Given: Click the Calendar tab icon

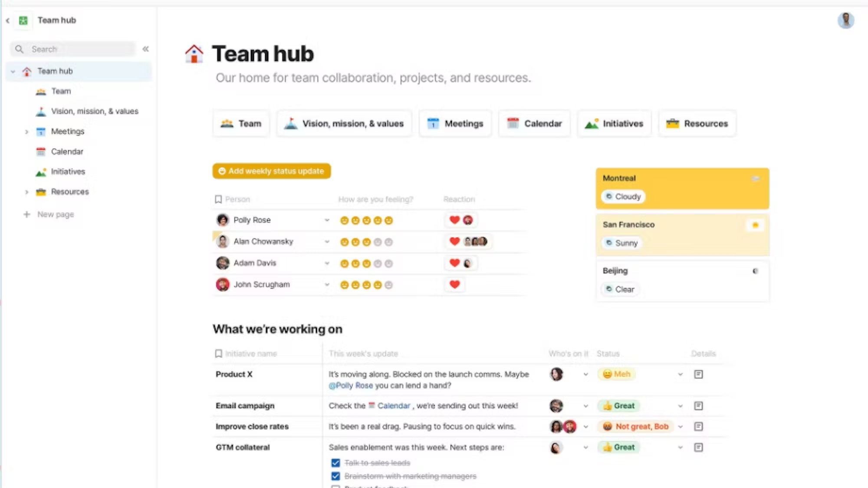Looking at the screenshot, I should click(x=512, y=123).
